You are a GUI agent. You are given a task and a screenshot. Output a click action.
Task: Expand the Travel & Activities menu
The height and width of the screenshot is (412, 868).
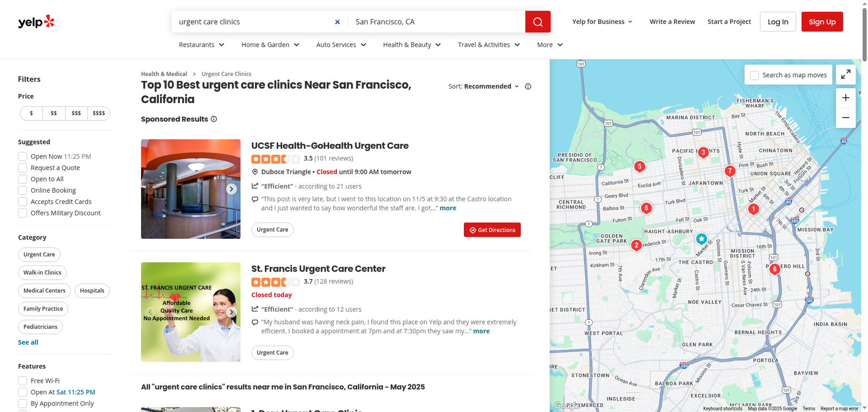point(489,45)
